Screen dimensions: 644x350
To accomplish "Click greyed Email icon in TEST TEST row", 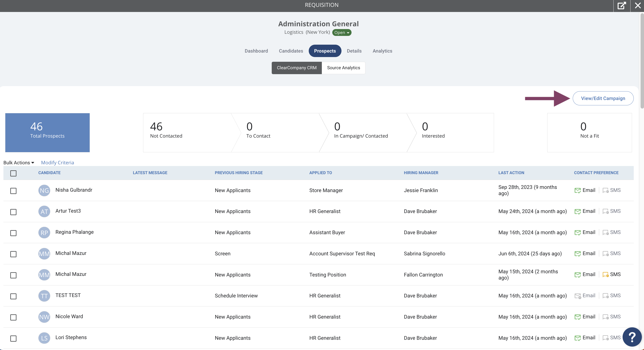I will point(577,296).
